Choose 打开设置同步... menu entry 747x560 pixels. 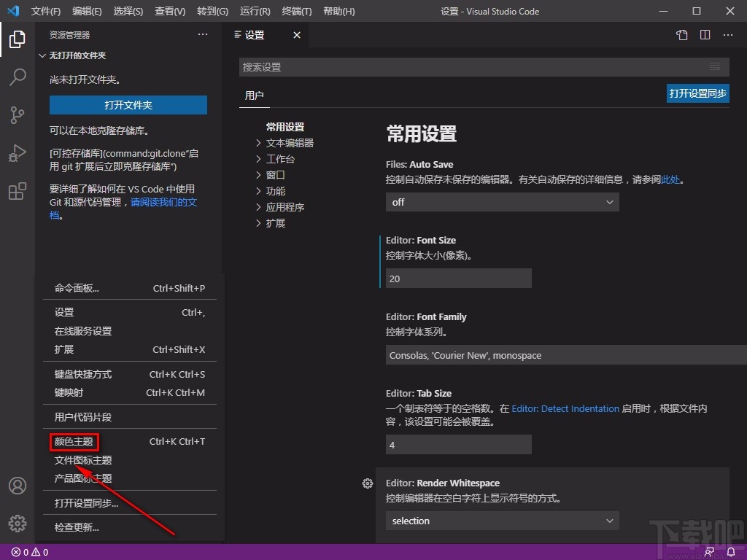pos(130,503)
